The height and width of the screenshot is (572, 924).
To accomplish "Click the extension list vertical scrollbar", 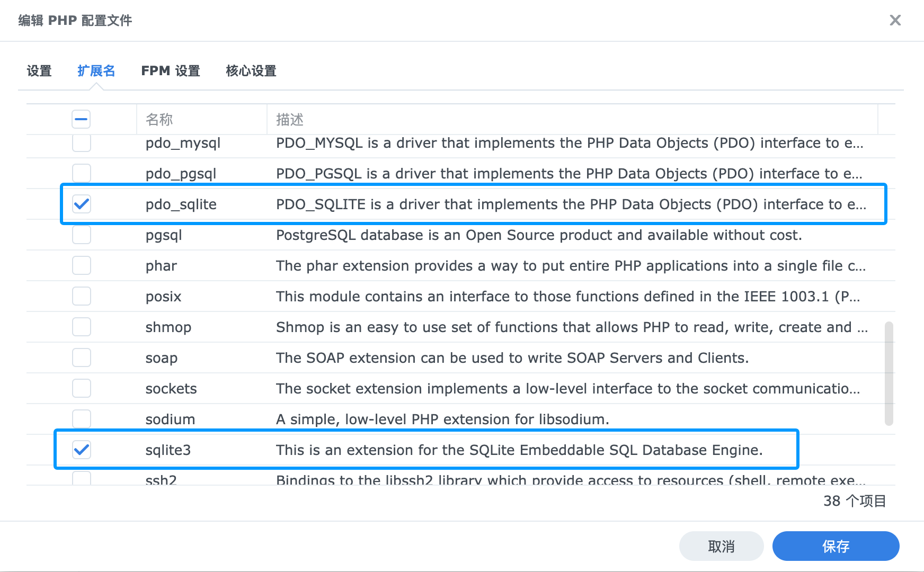I will 889,373.
